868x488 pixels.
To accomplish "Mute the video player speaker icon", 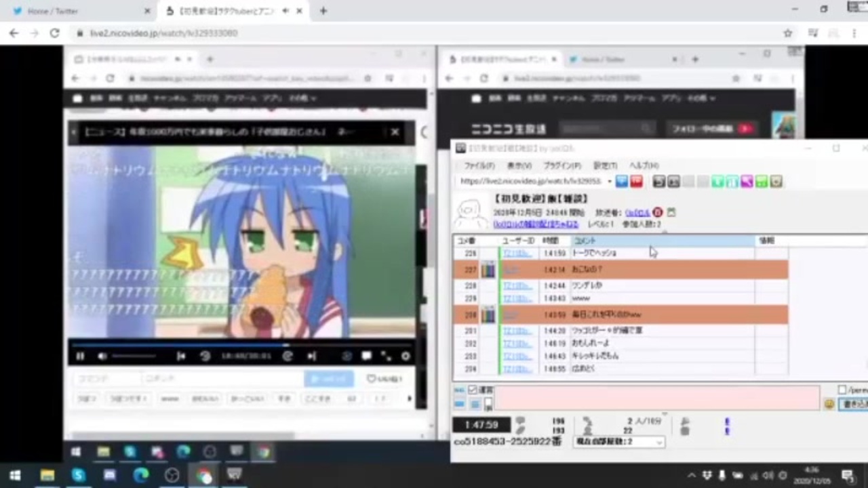I will [102, 356].
